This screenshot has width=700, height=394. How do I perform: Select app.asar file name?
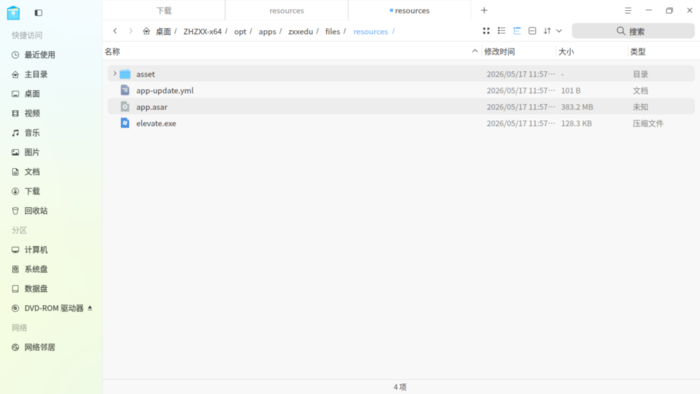(152, 107)
